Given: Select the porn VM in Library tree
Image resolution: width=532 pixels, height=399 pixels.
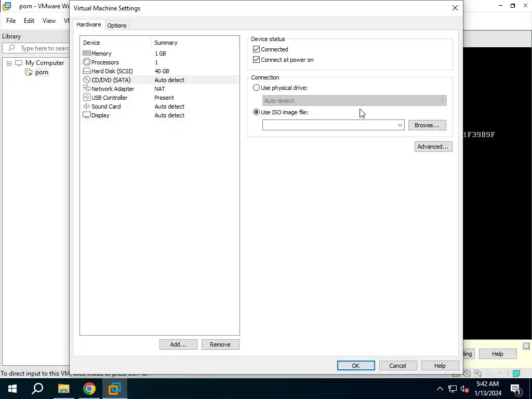Looking at the screenshot, I should coord(42,72).
